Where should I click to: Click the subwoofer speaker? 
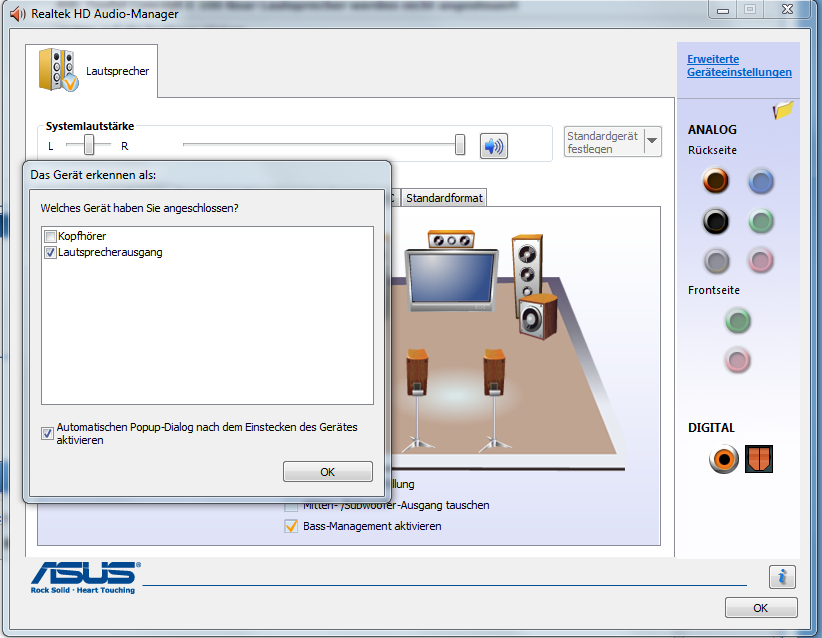(538, 317)
